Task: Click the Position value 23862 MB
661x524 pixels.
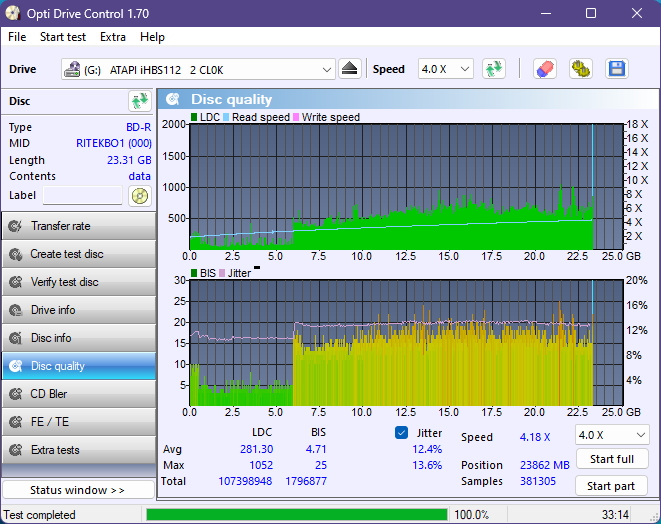Action: [545, 465]
